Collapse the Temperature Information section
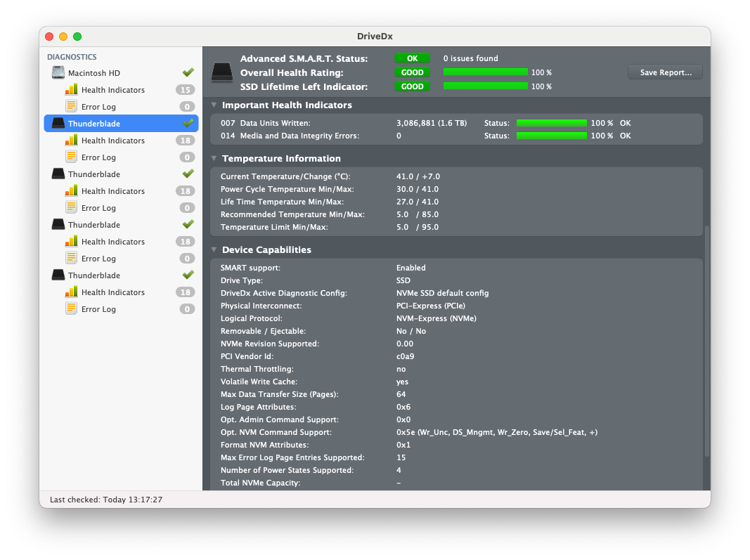 [x=214, y=158]
